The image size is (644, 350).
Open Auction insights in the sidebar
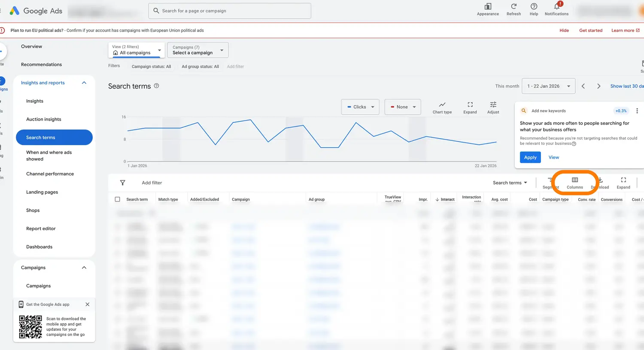[x=44, y=119]
